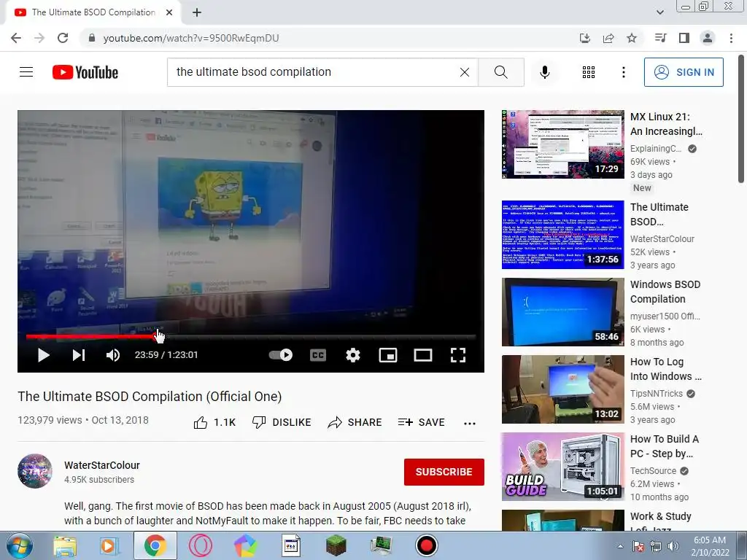Viewport: 747px width, 560px height.
Task: Click the ExplainingC... channel name
Action: (x=656, y=149)
